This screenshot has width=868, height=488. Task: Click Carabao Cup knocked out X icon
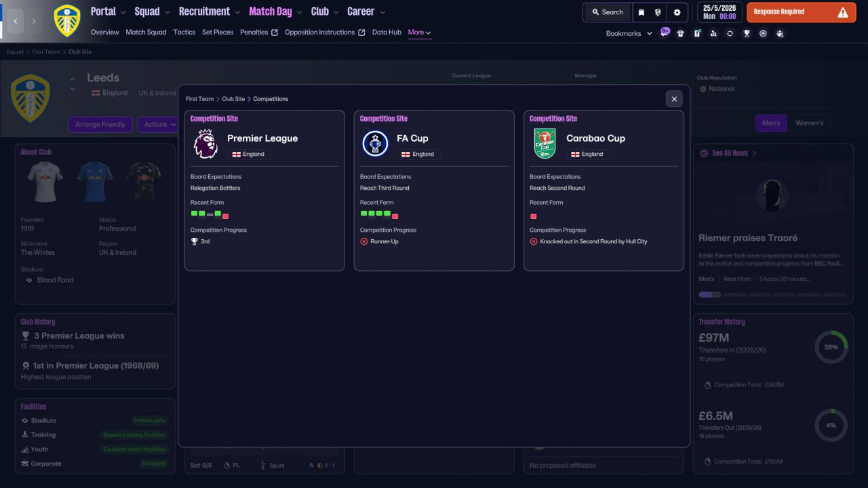[x=534, y=241]
